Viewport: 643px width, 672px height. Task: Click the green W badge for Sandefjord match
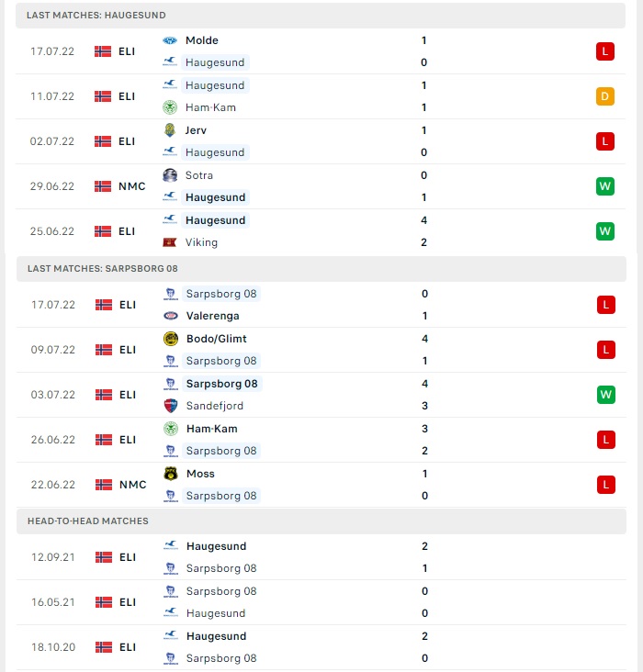coord(605,395)
